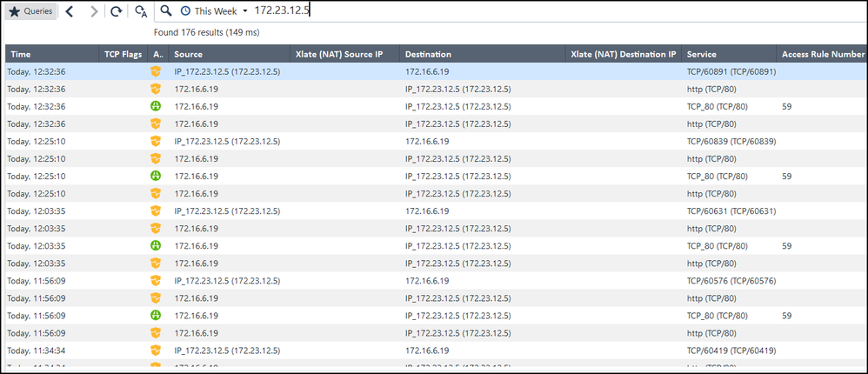Image resolution: width=868 pixels, height=374 pixels.
Task: Click the green accept icon at 12:25:10
Action: pyautogui.click(x=157, y=176)
